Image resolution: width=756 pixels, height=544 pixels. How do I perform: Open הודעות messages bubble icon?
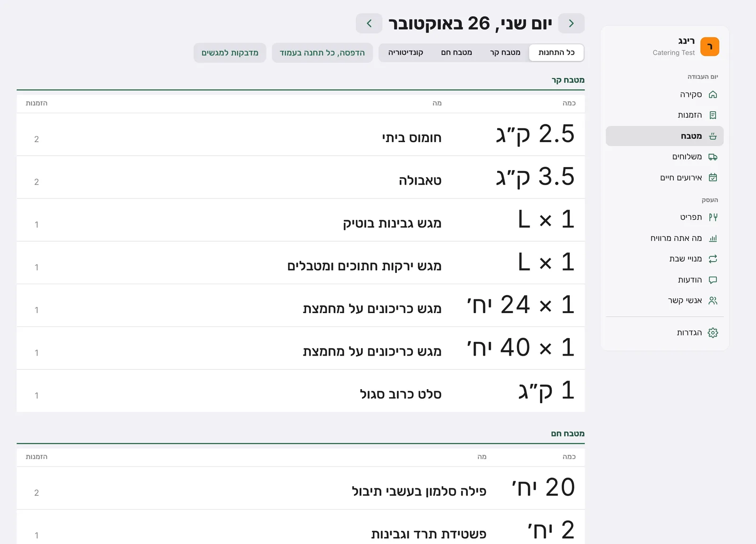(x=713, y=280)
